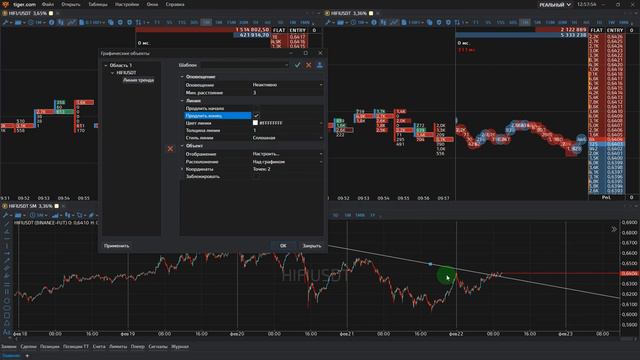Select topmost line tool in drawing sidebar
This screenshot has height=360, width=640.
[x=7, y=224]
